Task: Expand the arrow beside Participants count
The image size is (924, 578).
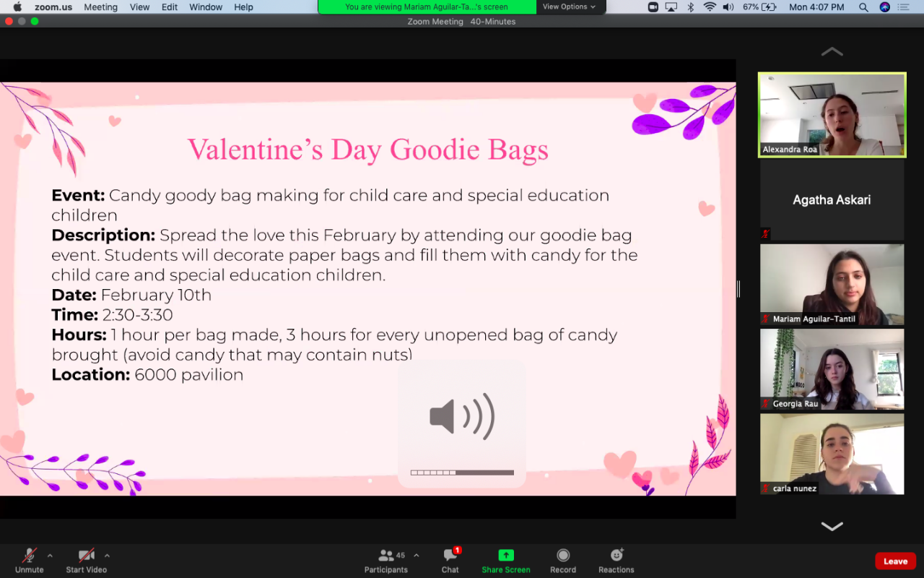Action: click(x=416, y=556)
